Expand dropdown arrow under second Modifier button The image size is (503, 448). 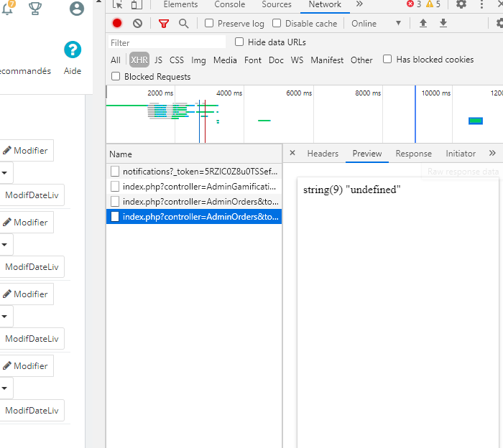coord(4,245)
